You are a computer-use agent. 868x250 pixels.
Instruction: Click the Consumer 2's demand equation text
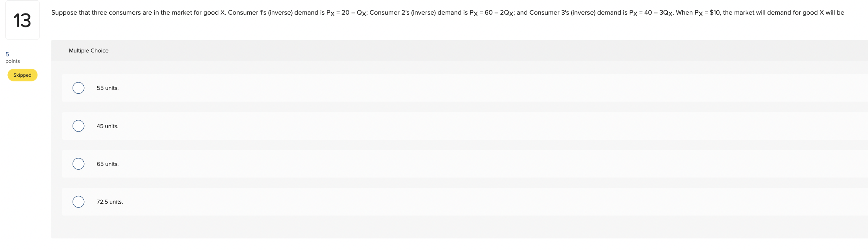click(492, 13)
